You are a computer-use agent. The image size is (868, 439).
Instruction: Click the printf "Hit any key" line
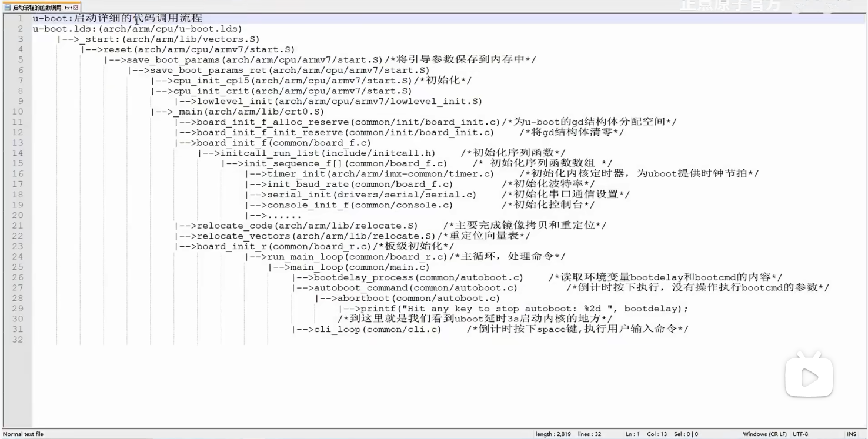click(x=512, y=309)
